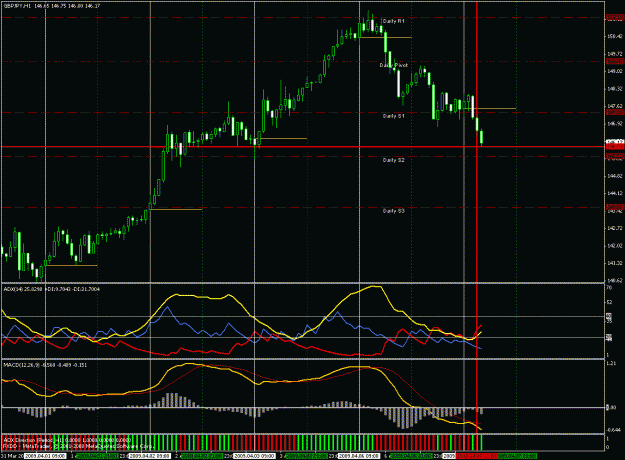Click the 144.12 price axis value

tap(615, 193)
